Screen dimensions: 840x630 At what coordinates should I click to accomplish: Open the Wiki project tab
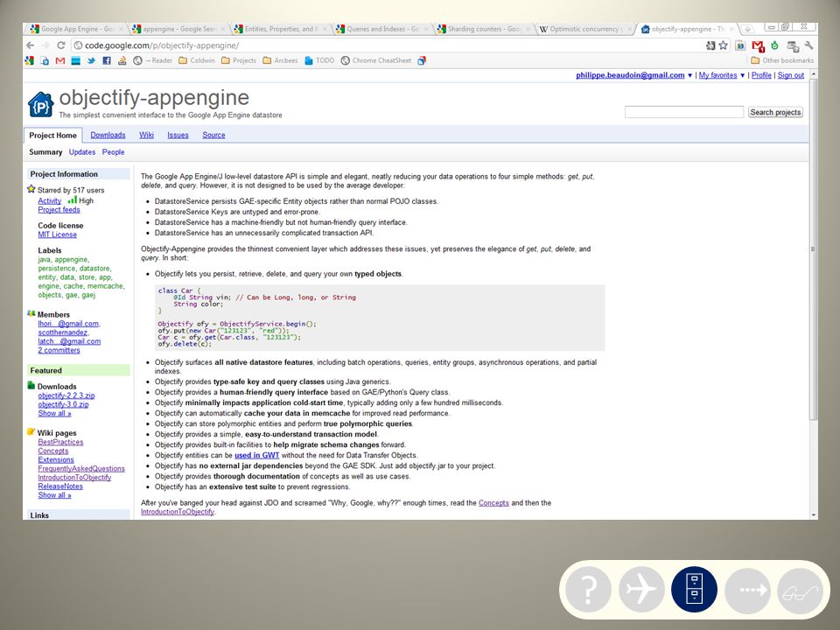click(x=146, y=135)
